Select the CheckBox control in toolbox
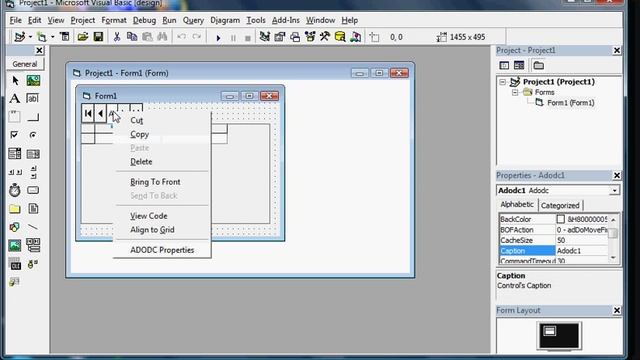 tap(15, 135)
